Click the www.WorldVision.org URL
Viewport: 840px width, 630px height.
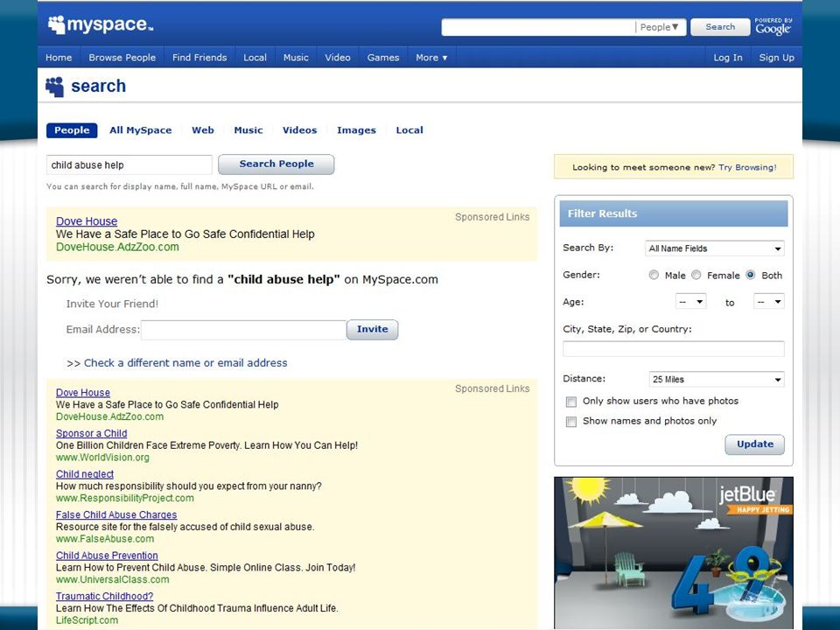click(102, 458)
